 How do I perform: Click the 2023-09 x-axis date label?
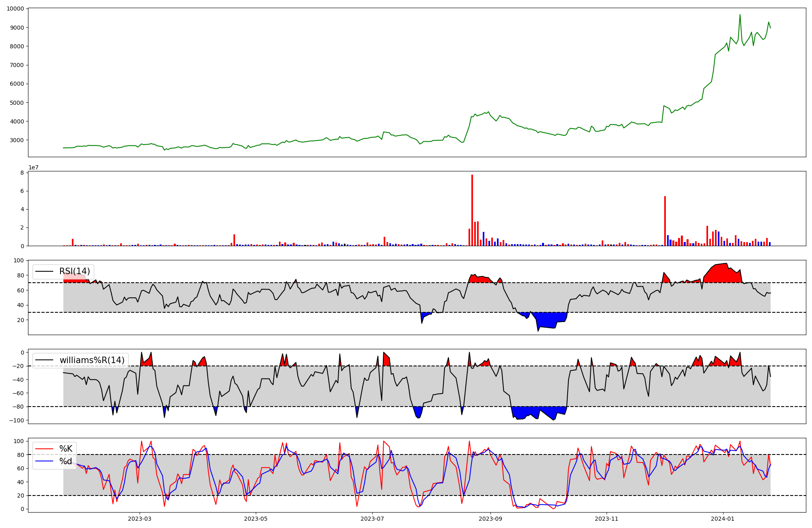pyautogui.click(x=490, y=519)
